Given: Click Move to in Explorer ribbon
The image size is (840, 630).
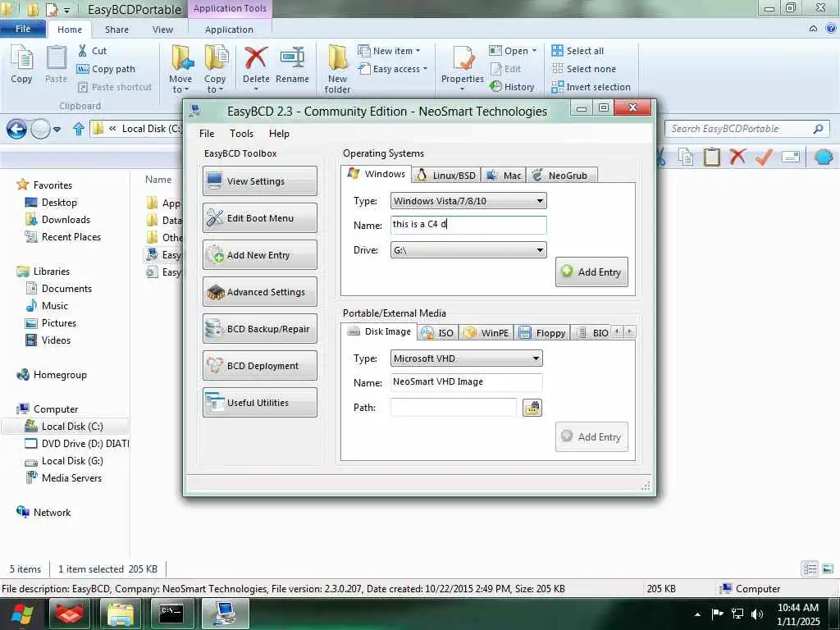Looking at the screenshot, I should [x=180, y=70].
